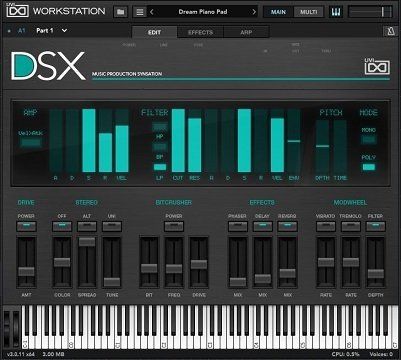Image resolution: width=401 pixels, height=360 pixels.
Task: Select the BP filter type
Action: pyautogui.click(x=160, y=147)
